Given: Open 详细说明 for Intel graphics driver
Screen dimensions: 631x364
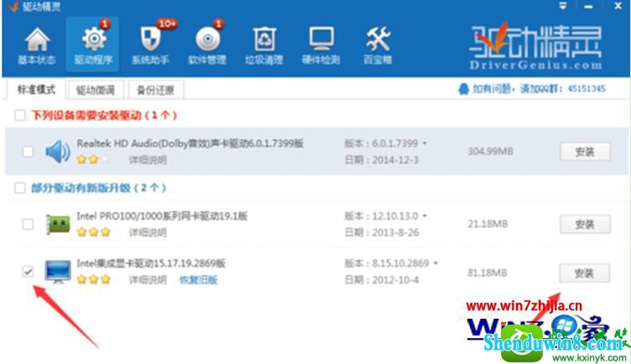Looking at the screenshot, I should pyautogui.click(x=148, y=280).
